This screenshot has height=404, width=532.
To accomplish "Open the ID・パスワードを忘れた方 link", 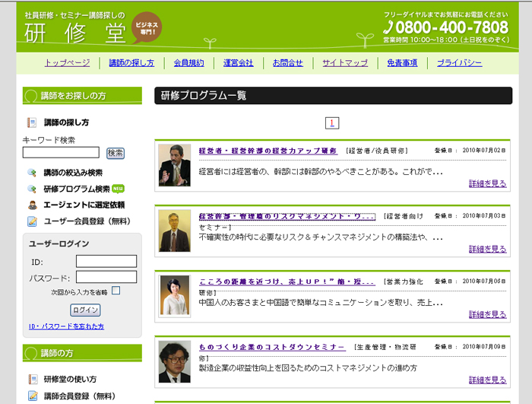I will [66, 326].
